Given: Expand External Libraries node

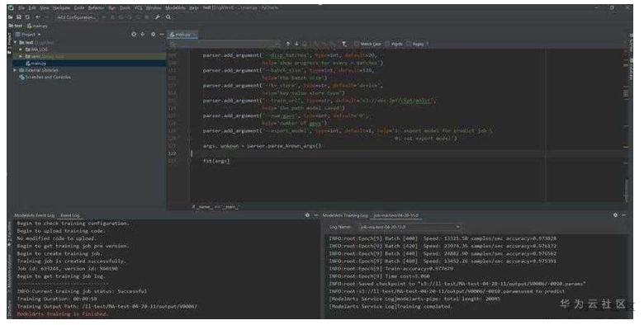Looking at the screenshot, I should coord(16,70).
